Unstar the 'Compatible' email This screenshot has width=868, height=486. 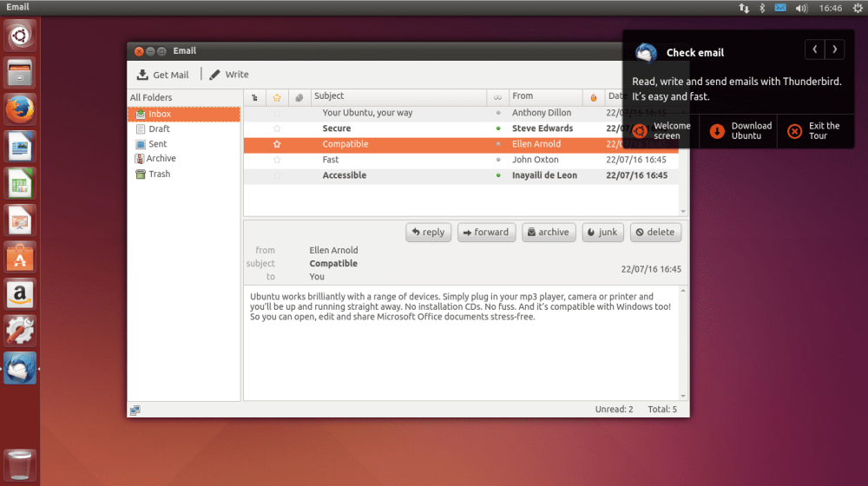point(277,144)
